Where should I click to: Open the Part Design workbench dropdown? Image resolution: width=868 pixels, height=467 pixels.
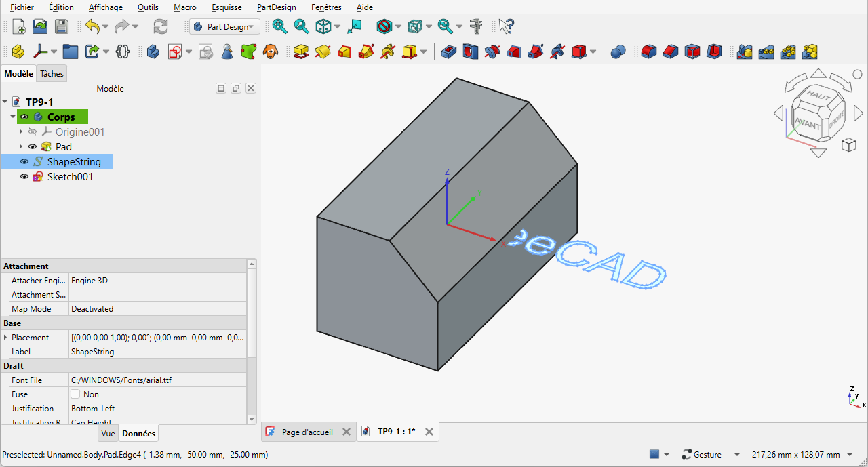(224, 26)
